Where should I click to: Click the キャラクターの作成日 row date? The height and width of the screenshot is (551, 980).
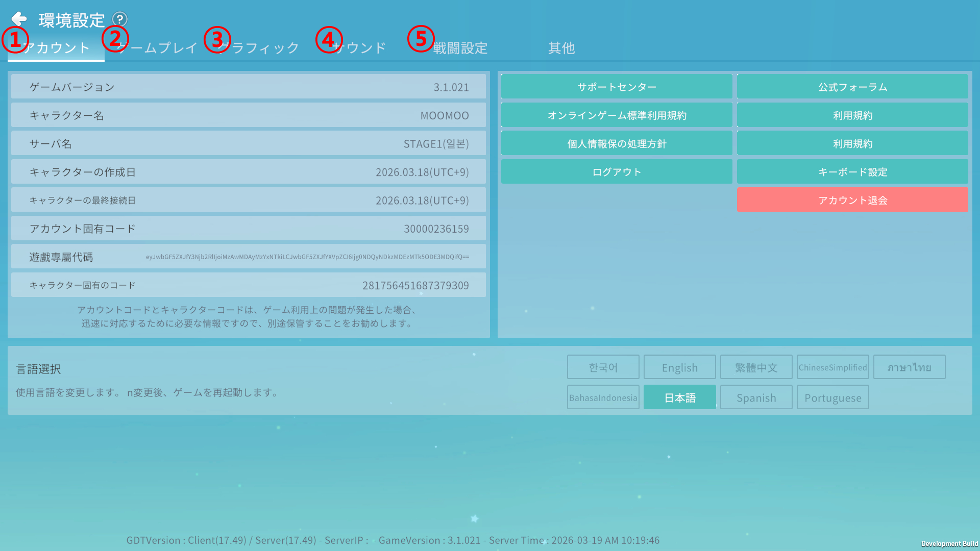pos(422,172)
